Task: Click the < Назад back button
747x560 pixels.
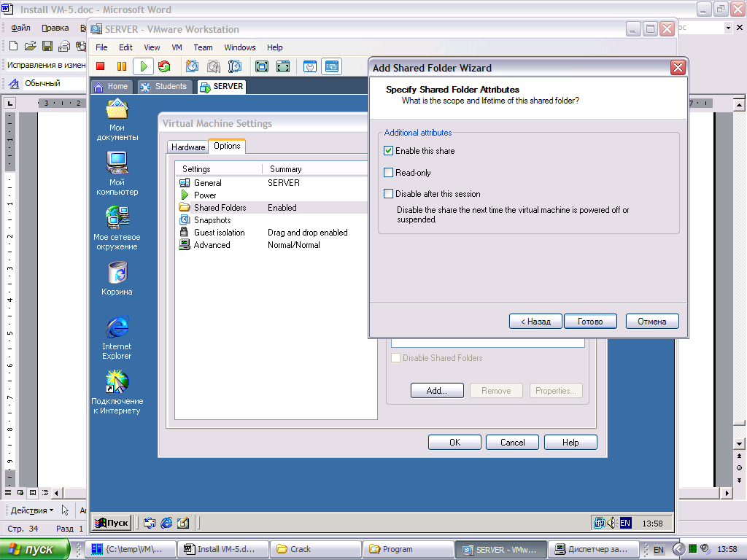Action: tap(535, 322)
